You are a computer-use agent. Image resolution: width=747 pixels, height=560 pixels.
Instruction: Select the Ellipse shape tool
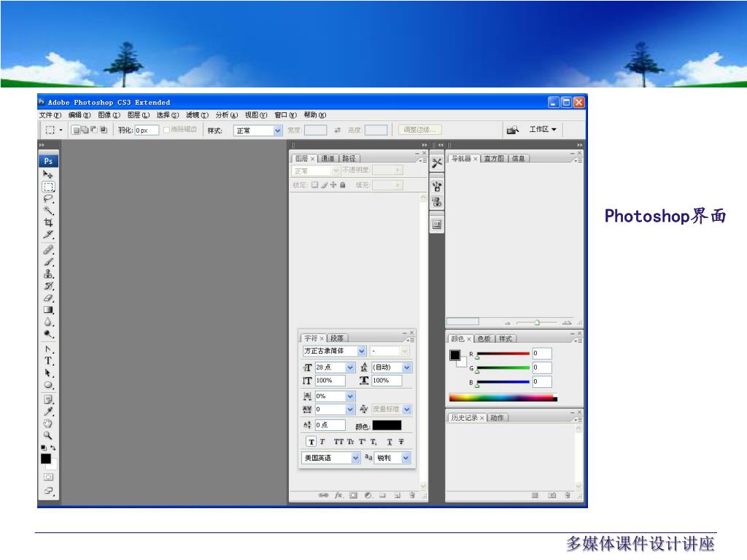point(48,385)
